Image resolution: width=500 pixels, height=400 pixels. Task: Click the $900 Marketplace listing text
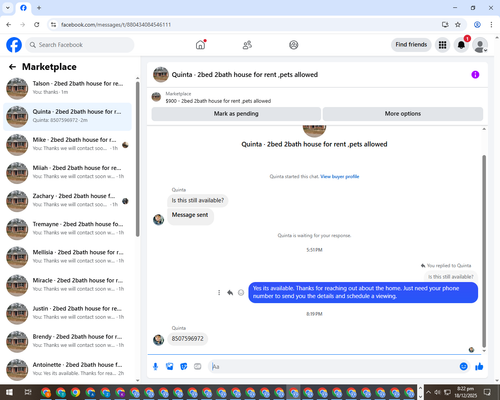(218, 101)
